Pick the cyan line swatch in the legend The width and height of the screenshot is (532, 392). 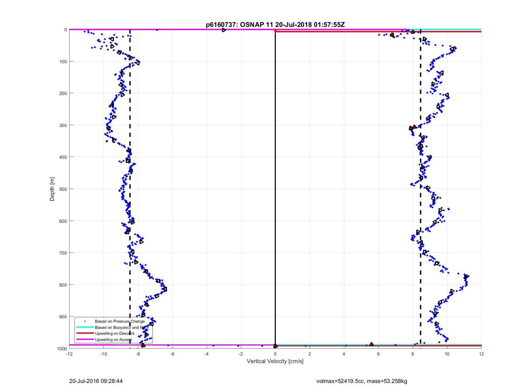coord(85,327)
